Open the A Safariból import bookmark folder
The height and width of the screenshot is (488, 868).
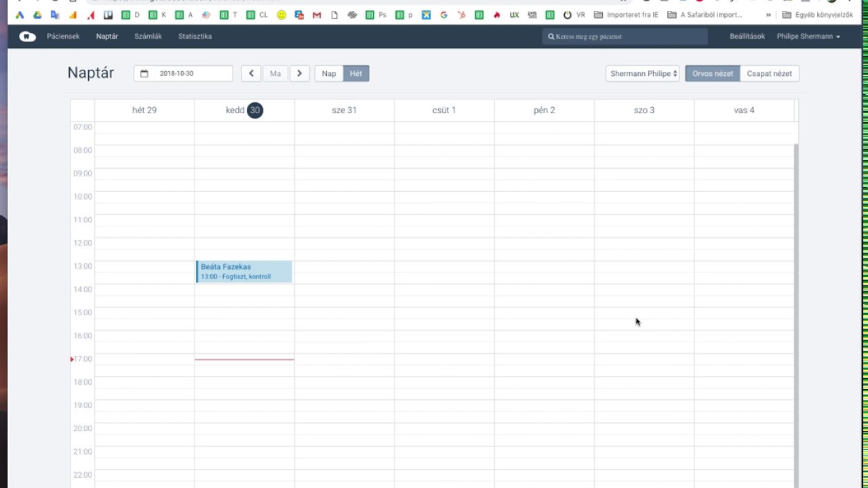[705, 15]
